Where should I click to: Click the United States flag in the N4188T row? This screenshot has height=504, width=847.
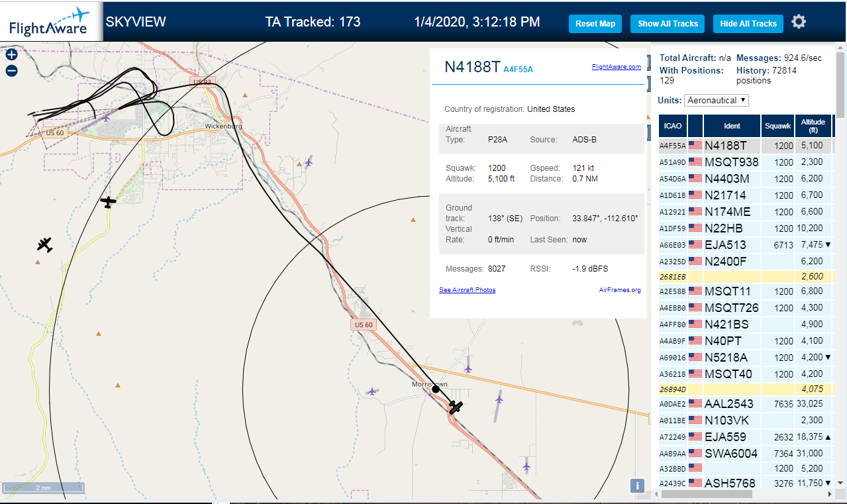(x=695, y=146)
